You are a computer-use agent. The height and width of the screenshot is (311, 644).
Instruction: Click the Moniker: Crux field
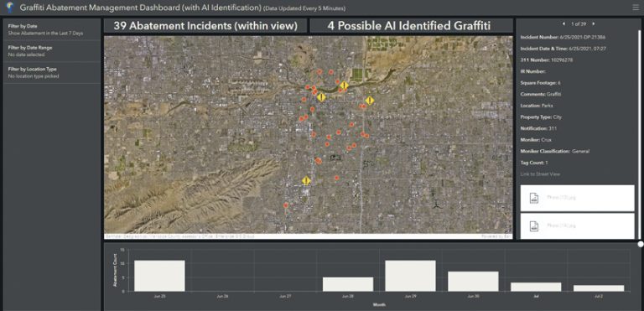[x=536, y=140]
